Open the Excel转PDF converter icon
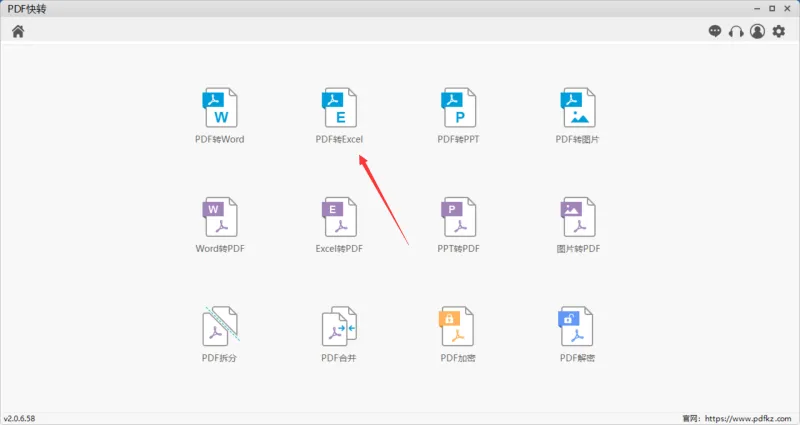 point(339,217)
